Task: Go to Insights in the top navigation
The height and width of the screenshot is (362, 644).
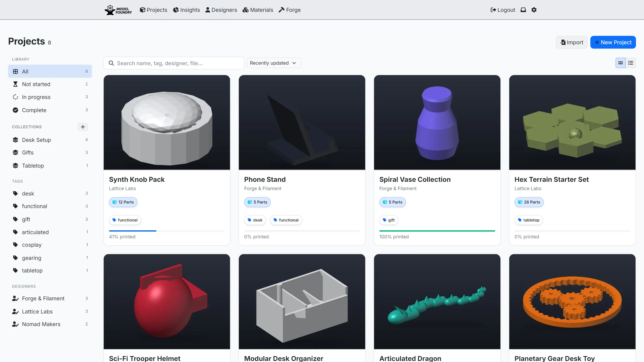Action: point(186,10)
